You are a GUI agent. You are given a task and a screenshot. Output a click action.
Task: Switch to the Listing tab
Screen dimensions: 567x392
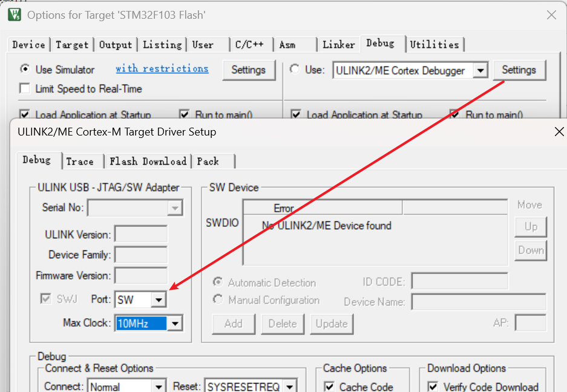coord(162,45)
